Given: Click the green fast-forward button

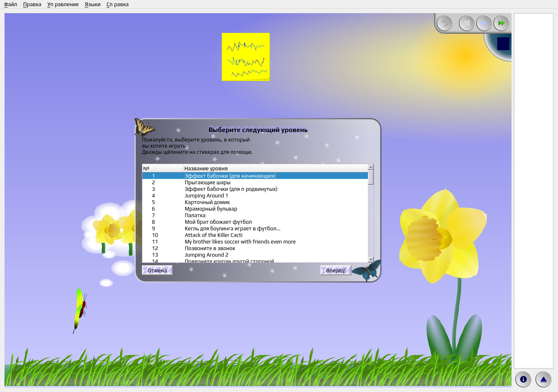Looking at the screenshot, I should click(501, 23).
